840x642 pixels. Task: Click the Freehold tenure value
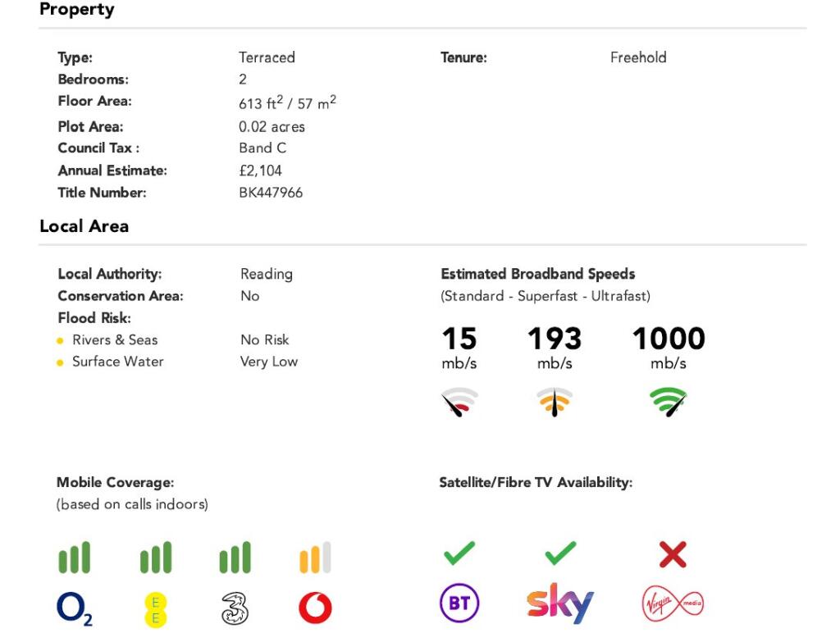pos(638,57)
